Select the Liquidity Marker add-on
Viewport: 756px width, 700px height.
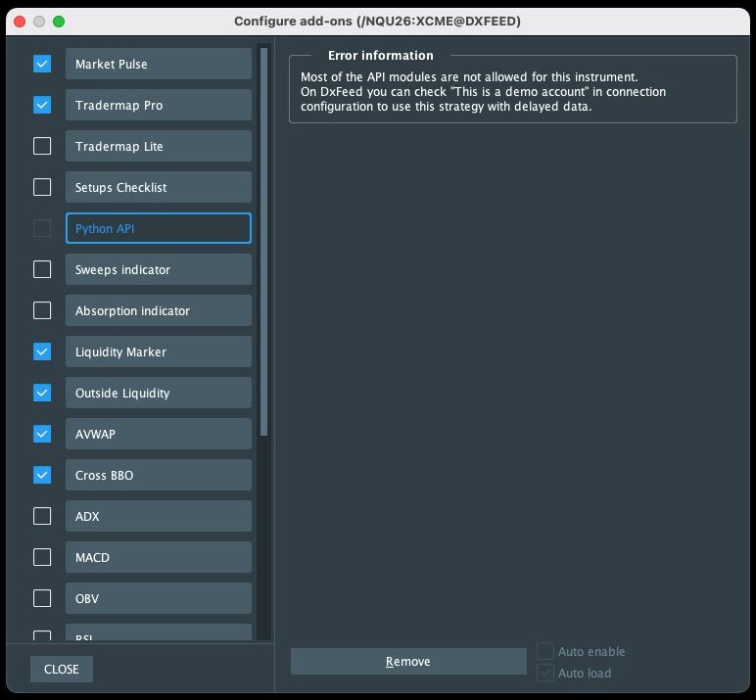[x=158, y=351]
